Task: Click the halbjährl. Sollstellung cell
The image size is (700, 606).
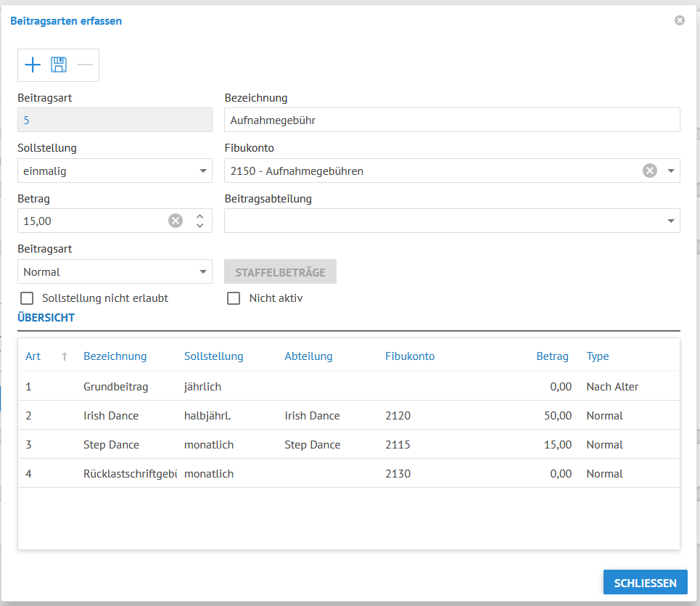Action: [x=207, y=416]
